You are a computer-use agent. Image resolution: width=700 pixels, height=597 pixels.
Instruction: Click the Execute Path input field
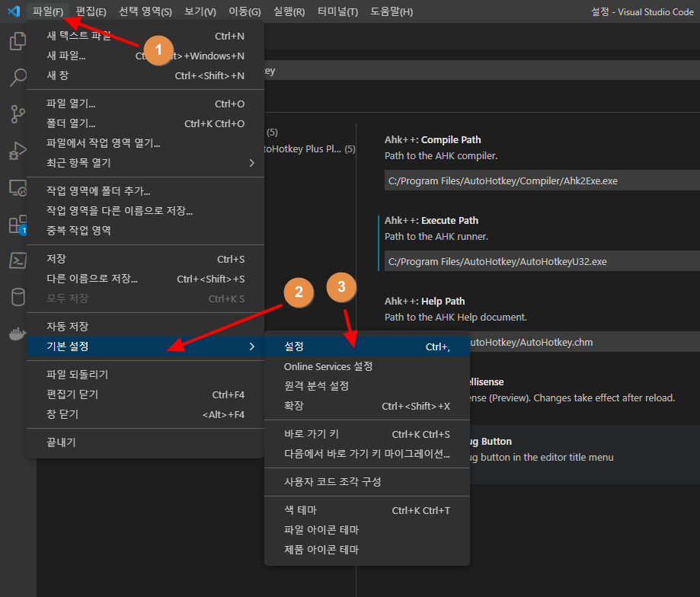pyautogui.click(x=542, y=261)
